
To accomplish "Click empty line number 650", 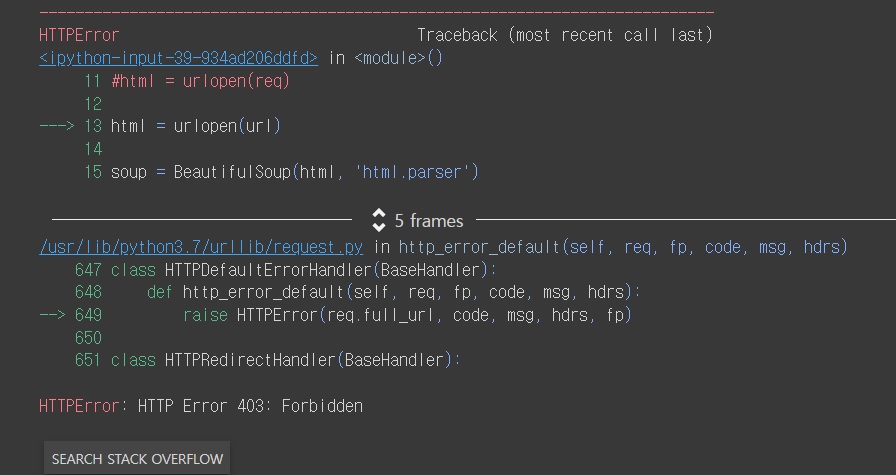I will (88, 338).
